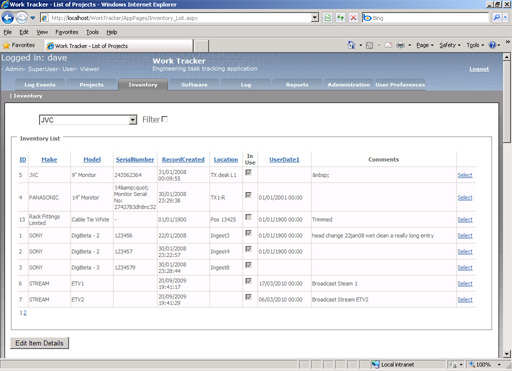Viewport: 512px width, 371px height.
Task: Switch to the Software tab
Action: pos(194,85)
